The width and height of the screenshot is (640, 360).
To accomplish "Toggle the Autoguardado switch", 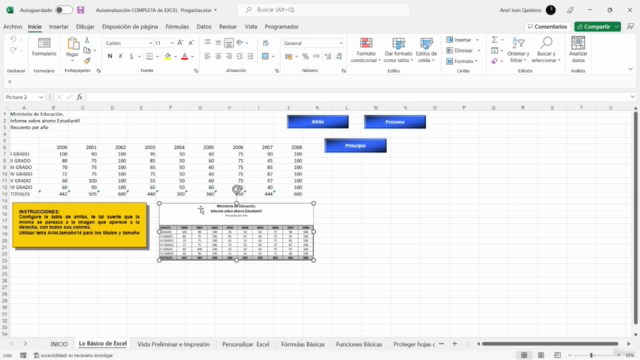I will [x=64, y=10].
